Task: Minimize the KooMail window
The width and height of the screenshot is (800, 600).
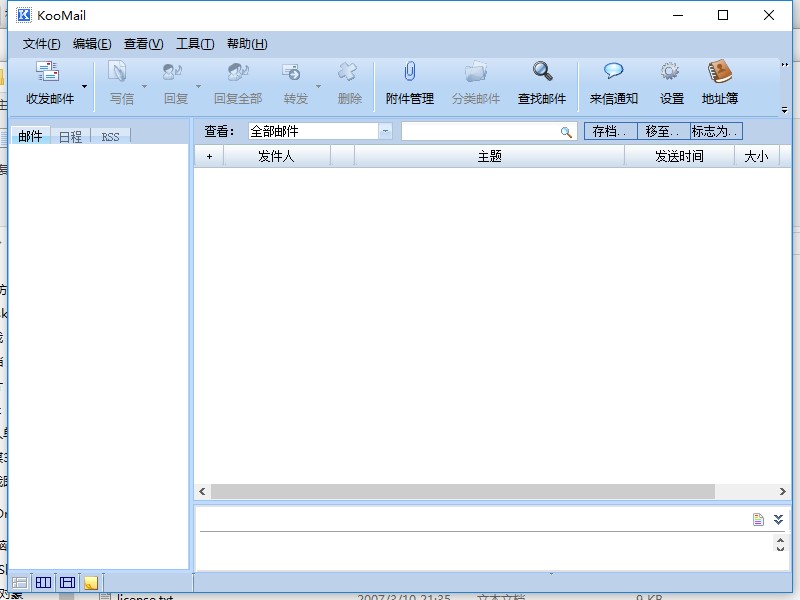Action: click(678, 15)
